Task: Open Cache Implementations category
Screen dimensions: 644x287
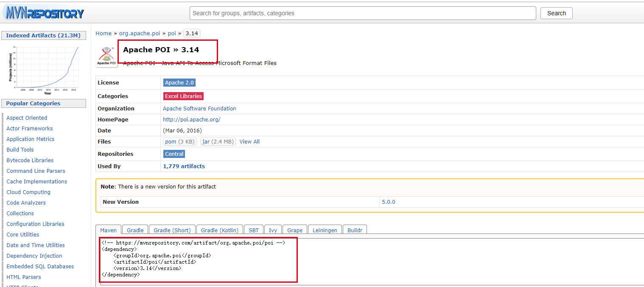Action: click(37, 182)
